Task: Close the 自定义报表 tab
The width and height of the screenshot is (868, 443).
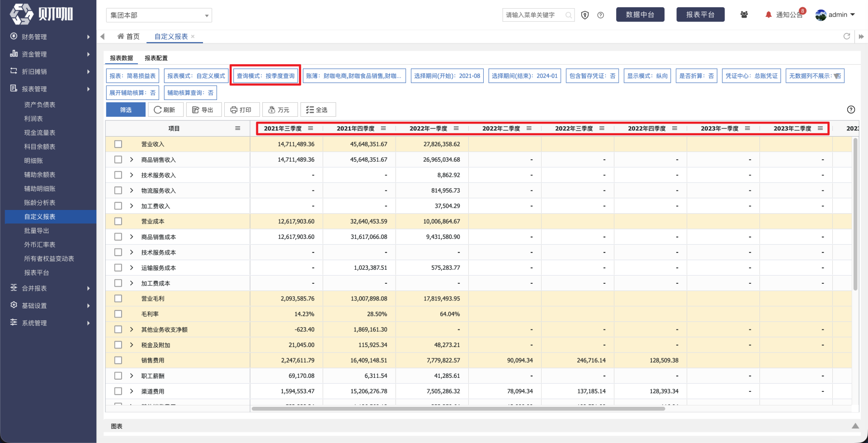Action: coord(193,36)
